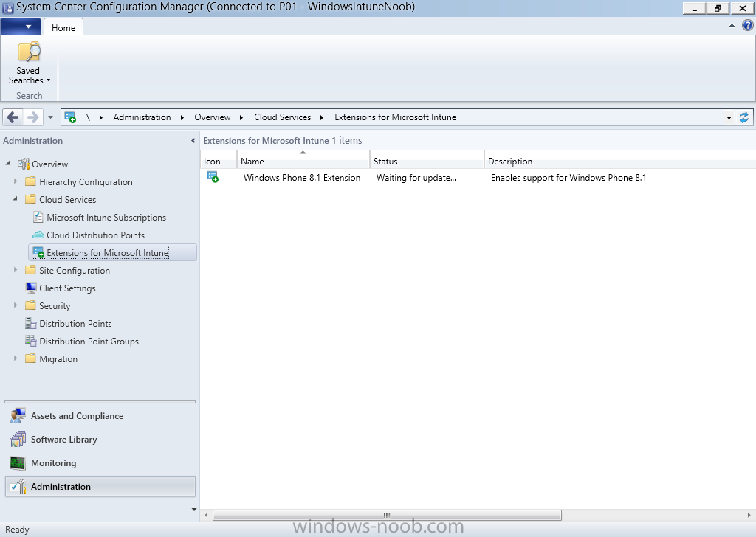Sort list by Status column header
Viewport: 756px width, 537px height.
[x=427, y=162]
